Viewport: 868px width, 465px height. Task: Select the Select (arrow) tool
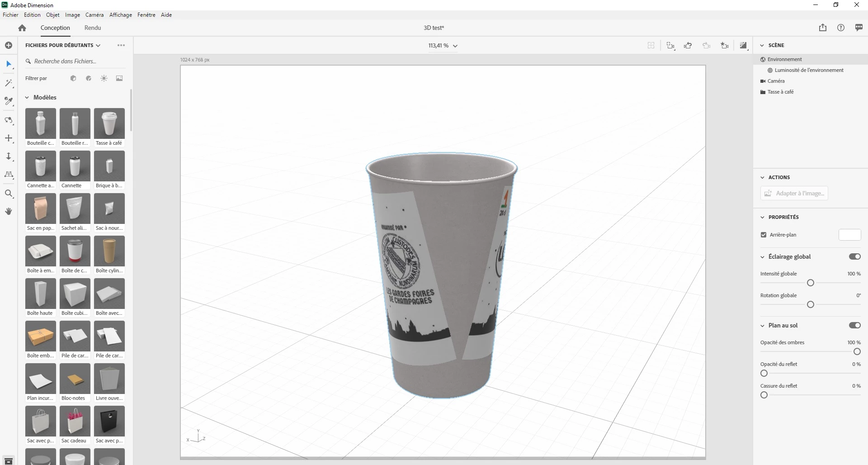pyautogui.click(x=9, y=64)
